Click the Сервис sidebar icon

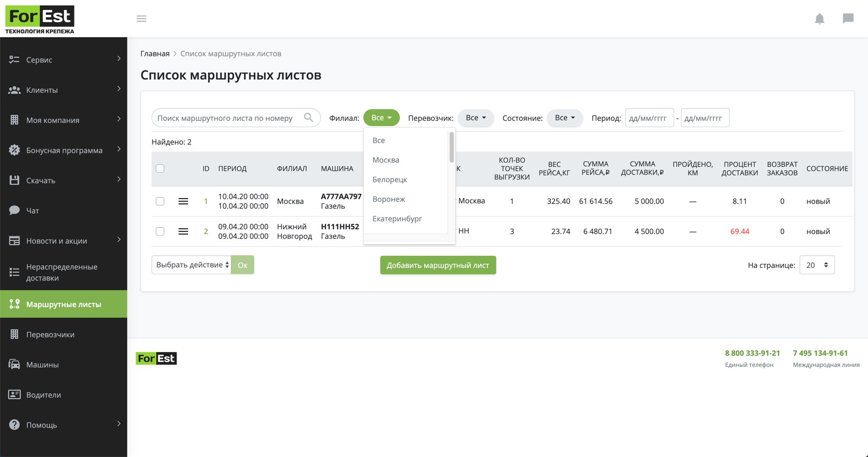(x=14, y=60)
